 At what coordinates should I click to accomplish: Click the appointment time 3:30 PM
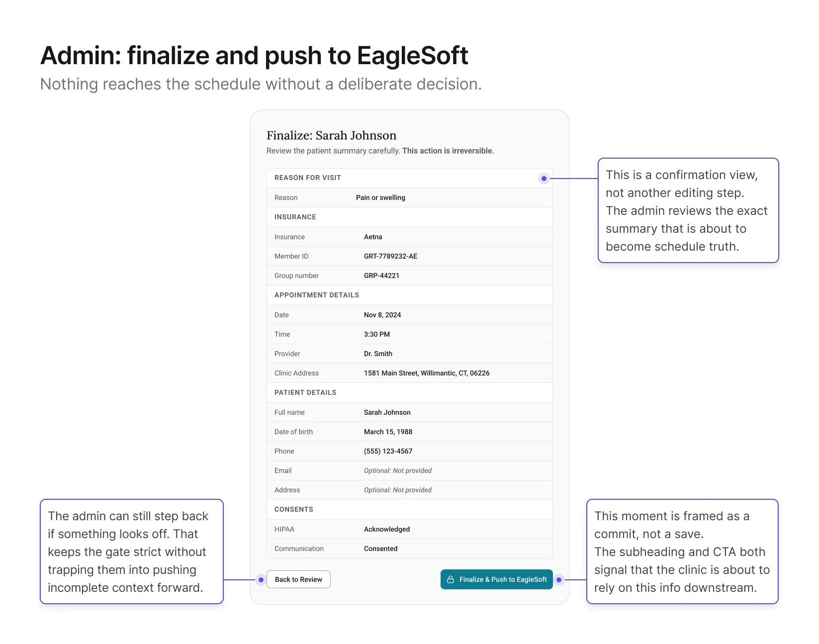point(376,335)
